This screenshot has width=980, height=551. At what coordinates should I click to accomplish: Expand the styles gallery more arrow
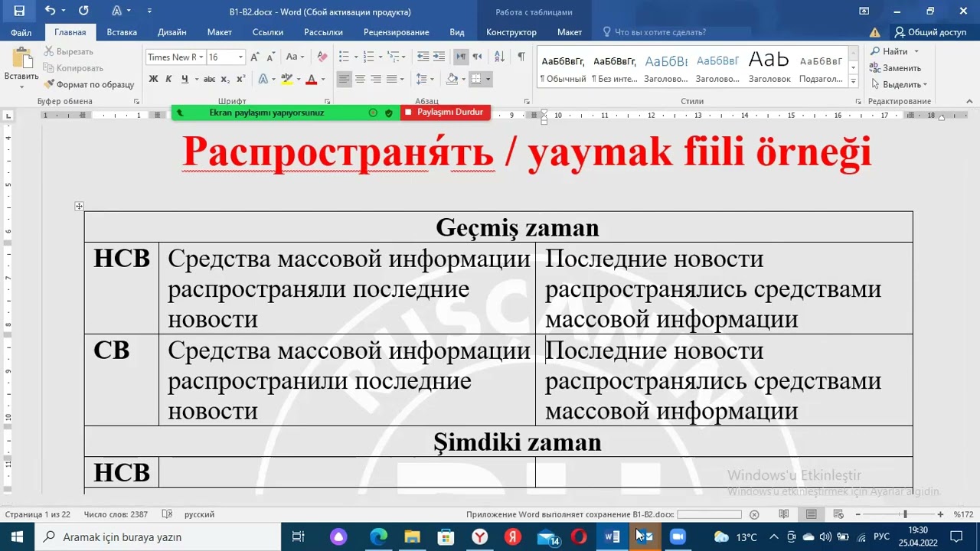click(x=854, y=80)
